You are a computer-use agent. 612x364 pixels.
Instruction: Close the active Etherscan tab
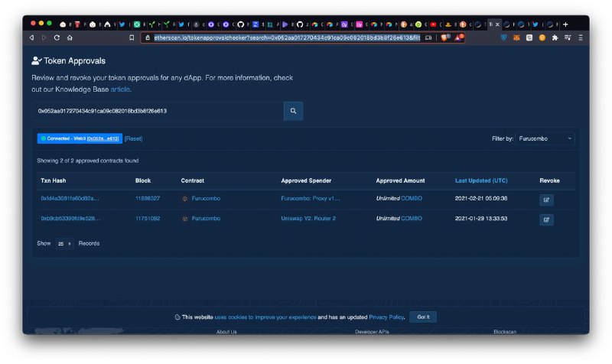tap(497, 24)
